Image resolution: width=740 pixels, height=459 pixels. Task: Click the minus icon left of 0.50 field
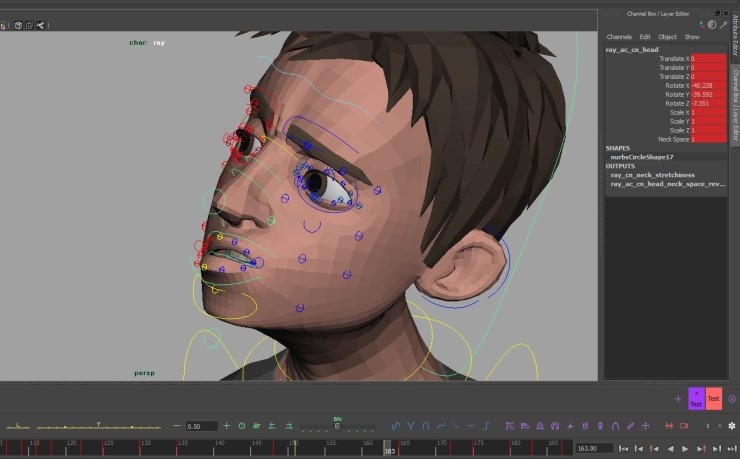point(177,426)
